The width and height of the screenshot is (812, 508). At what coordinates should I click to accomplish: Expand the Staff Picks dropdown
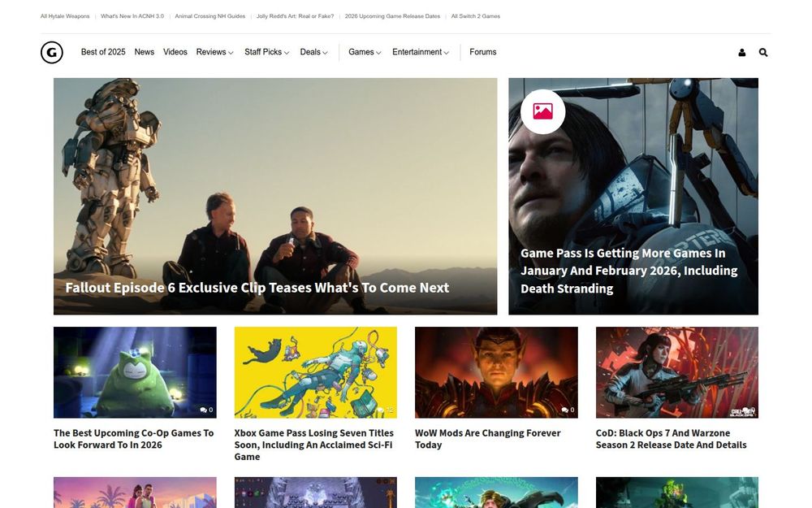pos(266,52)
